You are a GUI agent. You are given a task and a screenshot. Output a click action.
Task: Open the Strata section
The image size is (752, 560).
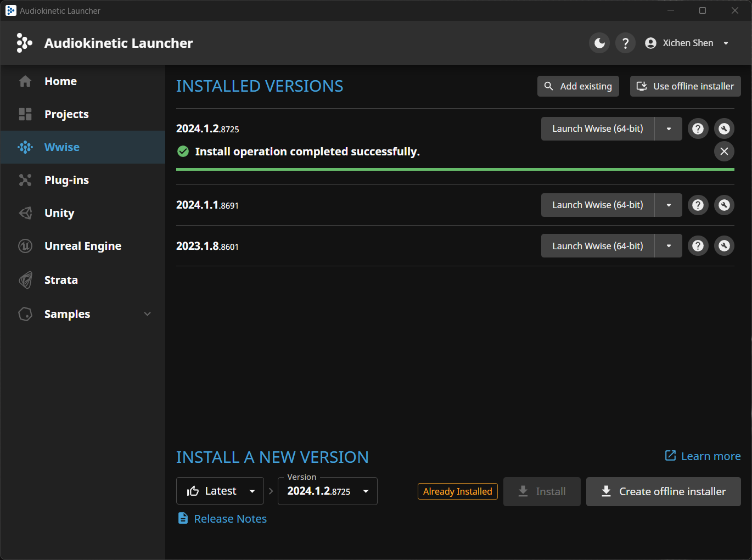pyautogui.click(x=82, y=280)
